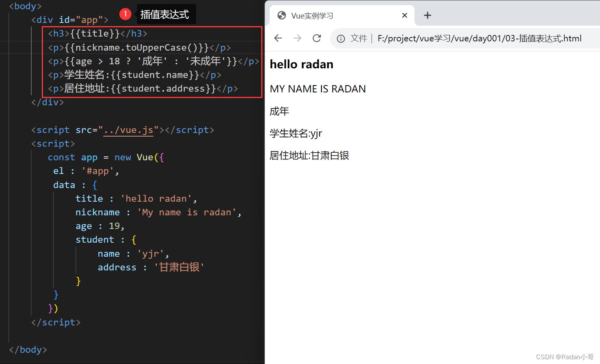The height and width of the screenshot is (364, 600).
Task: Click the age > 18 ternary expression line
Action: pos(154,61)
